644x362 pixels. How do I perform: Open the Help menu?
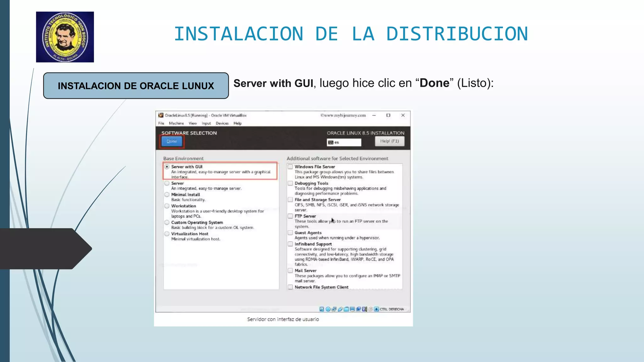(237, 123)
